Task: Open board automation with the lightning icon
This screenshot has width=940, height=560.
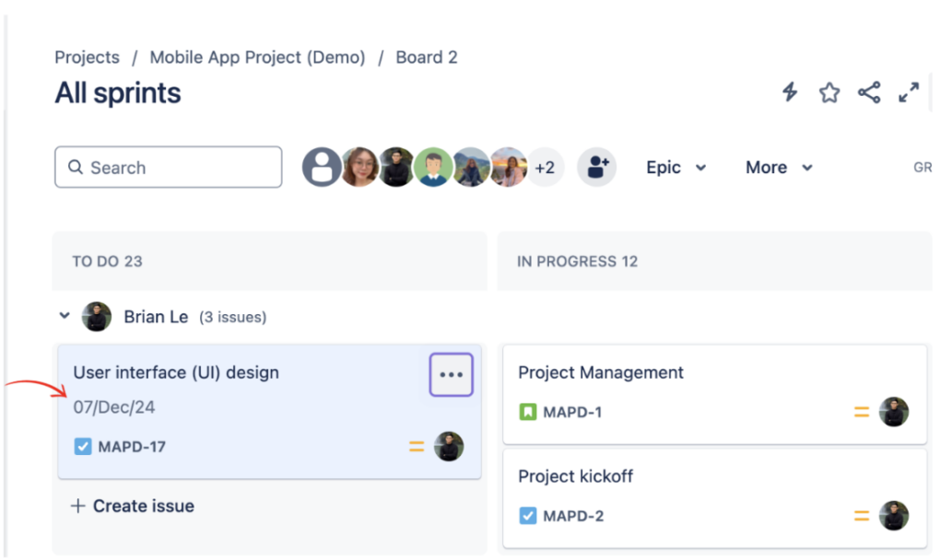Action: point(789,93)
